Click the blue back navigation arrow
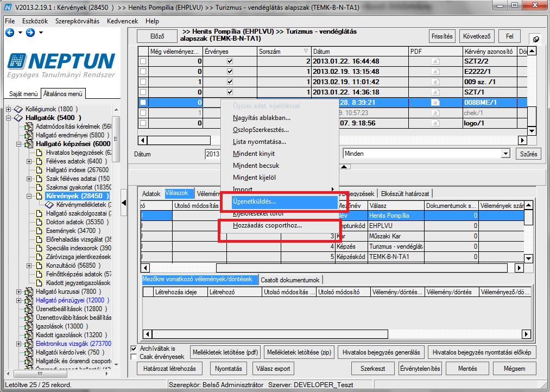Viewport: 550px width, 392px height. click(10, 33)
